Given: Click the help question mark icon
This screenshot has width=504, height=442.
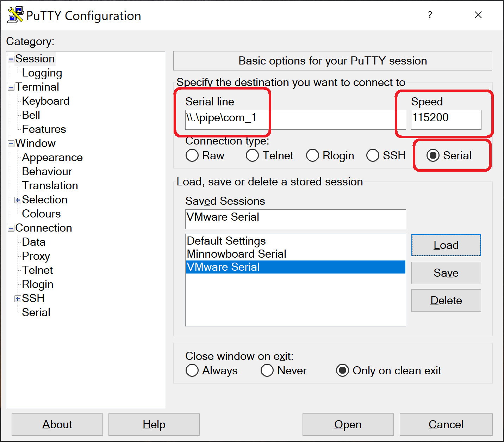Looking at the screenshot, I should pyautogui.click(x=430, y=15).
